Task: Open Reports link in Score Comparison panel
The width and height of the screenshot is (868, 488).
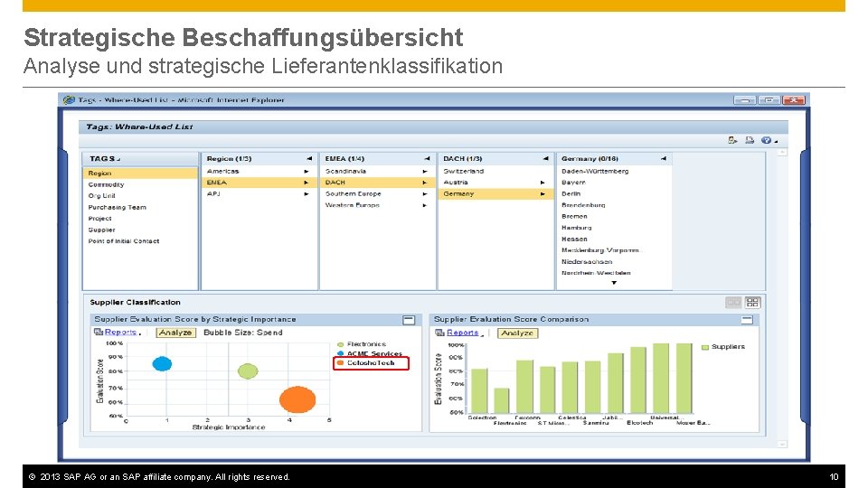Action: coord(463,333)
